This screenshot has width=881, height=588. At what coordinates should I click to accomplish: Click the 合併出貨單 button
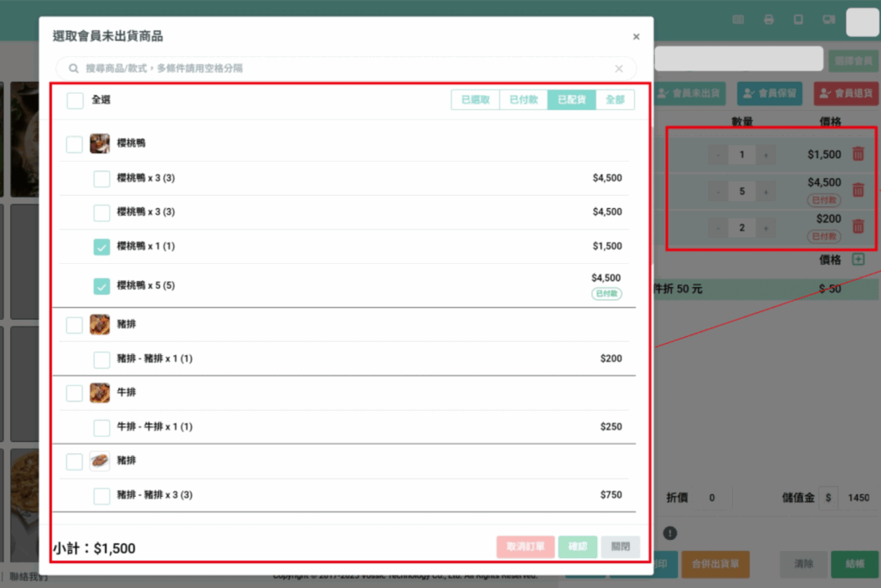[x=715, y=564]
